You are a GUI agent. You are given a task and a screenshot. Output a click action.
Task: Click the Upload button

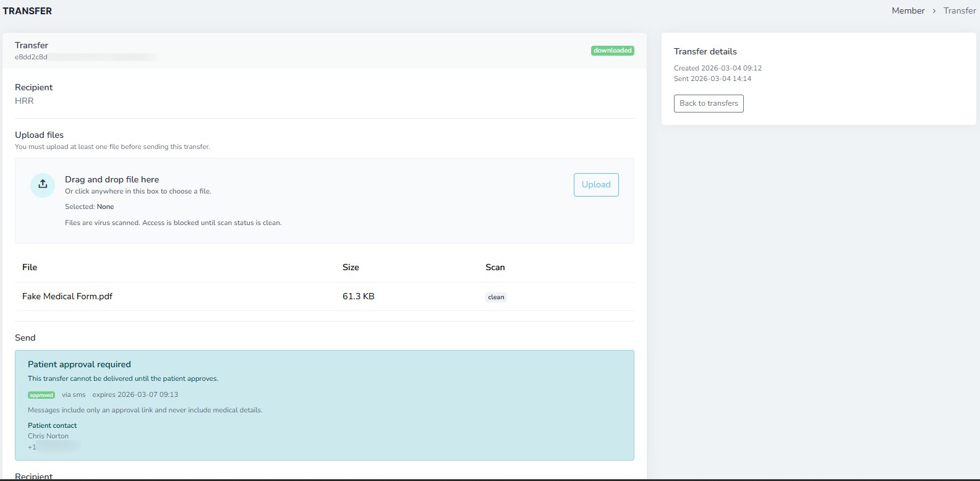click(596, 185)
